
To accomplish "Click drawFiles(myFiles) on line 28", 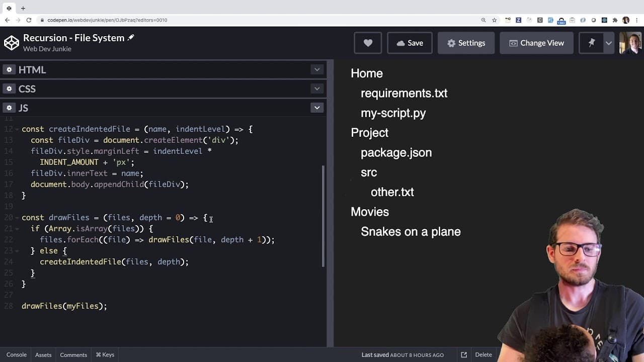I will pos(64,306).
